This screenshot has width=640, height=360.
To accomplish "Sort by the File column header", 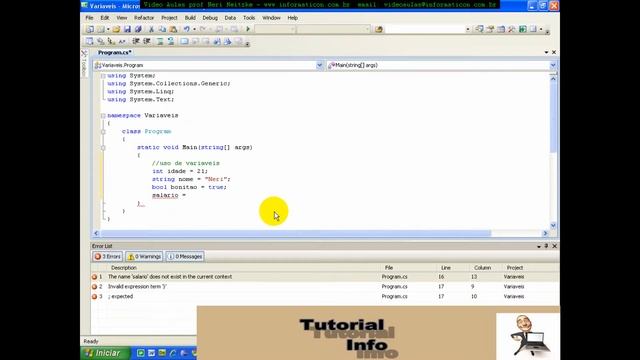I will pos(389,268).
